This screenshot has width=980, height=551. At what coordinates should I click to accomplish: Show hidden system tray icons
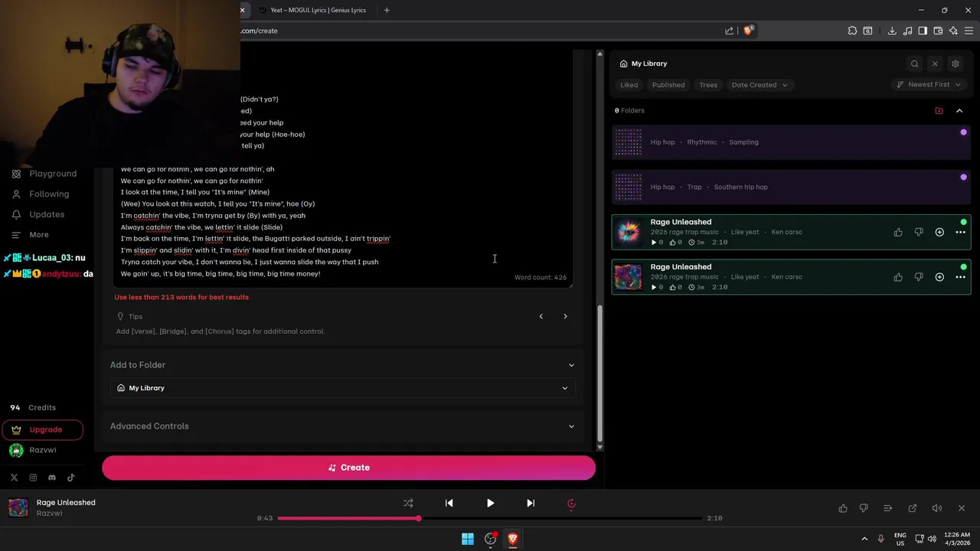point(864,539)
